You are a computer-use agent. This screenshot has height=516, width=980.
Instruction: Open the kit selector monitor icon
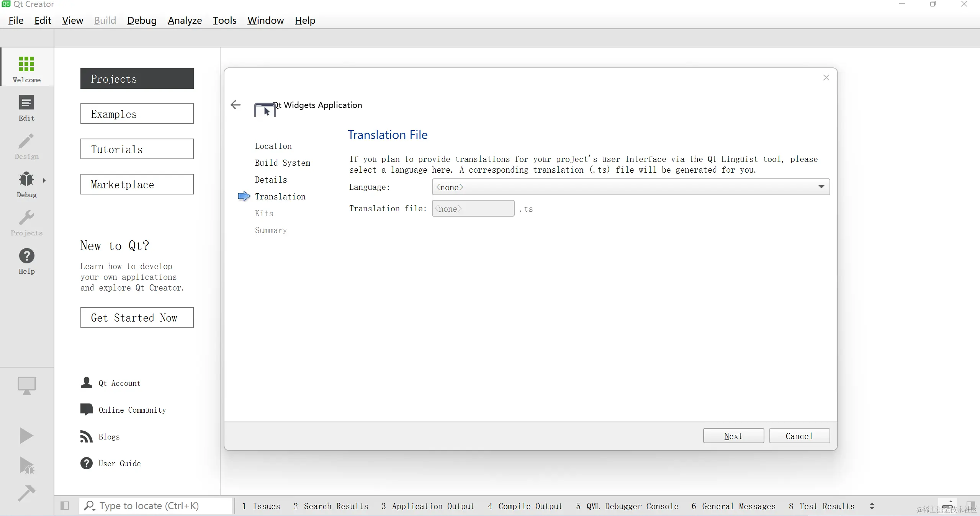[26, 385]
